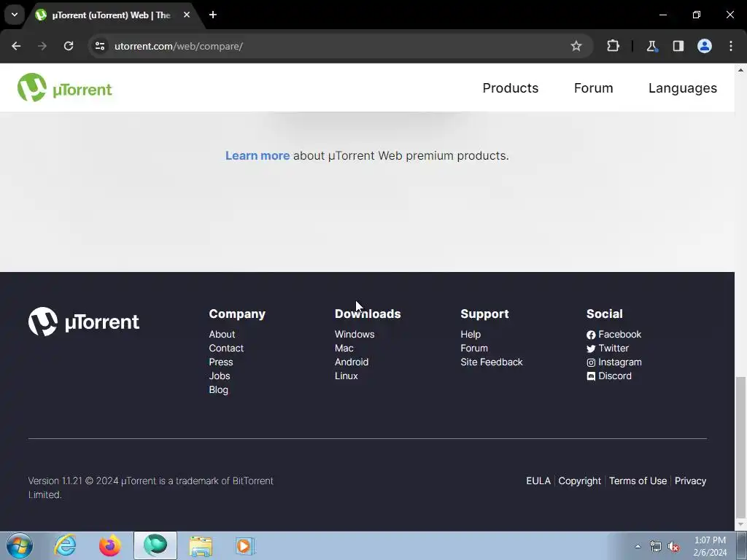The width and height of the screenshot is (747, 560).
Task: Select the µTorrent Web browser tab
Action: [x=111, y=15]
